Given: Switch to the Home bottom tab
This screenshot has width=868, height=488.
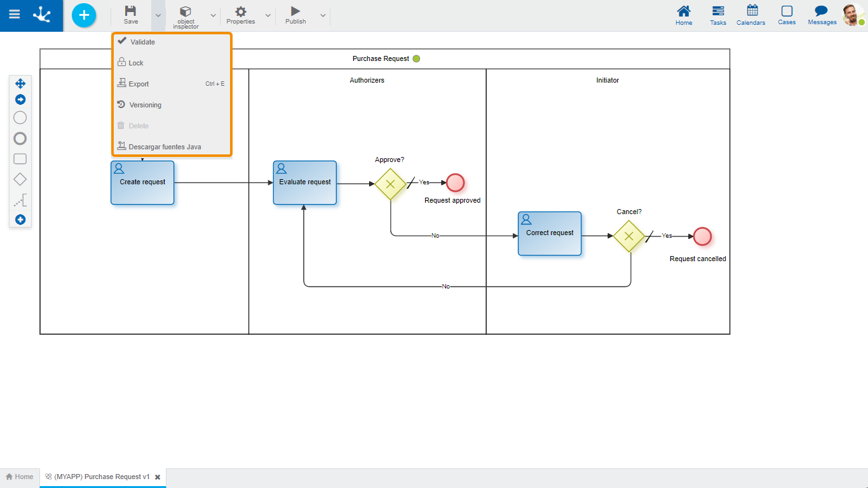Looking at the screenshot, I should 20,477.
